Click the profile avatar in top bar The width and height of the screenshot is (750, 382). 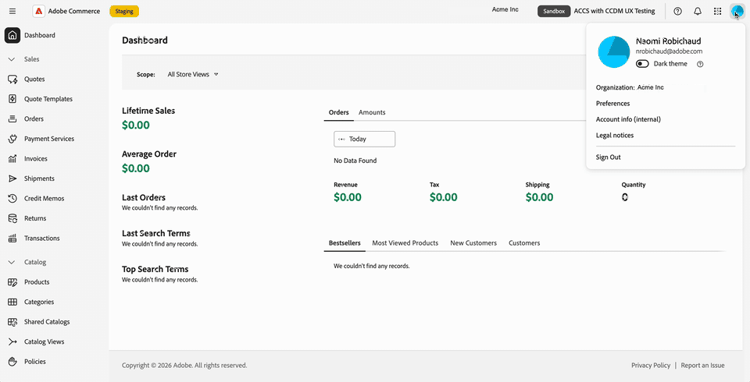pyautogui.click(x=737, y=11)
